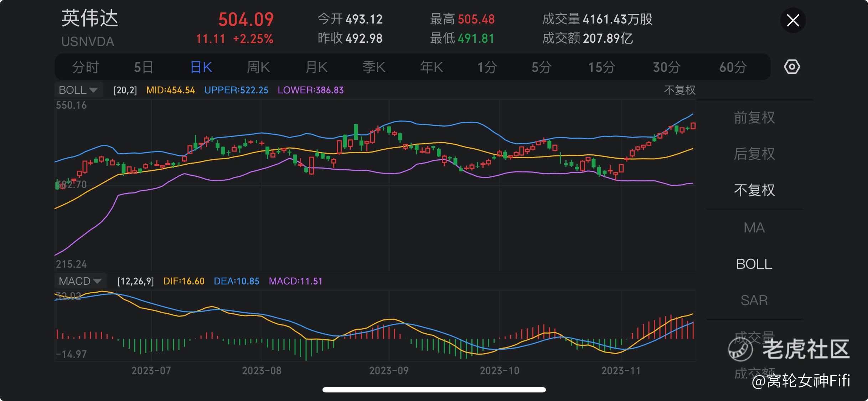Screen dimensions: 868x401
Task: Tap the home indicator bar
Action: click(x=434, y=390)
